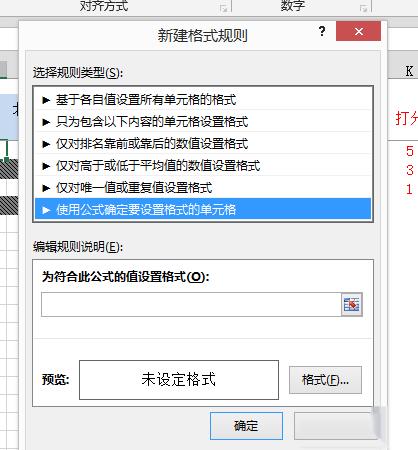Viewport: 418px width, 450px height.
Task: Close the 新建格式规则 dialog
Action: click(358, 31)
